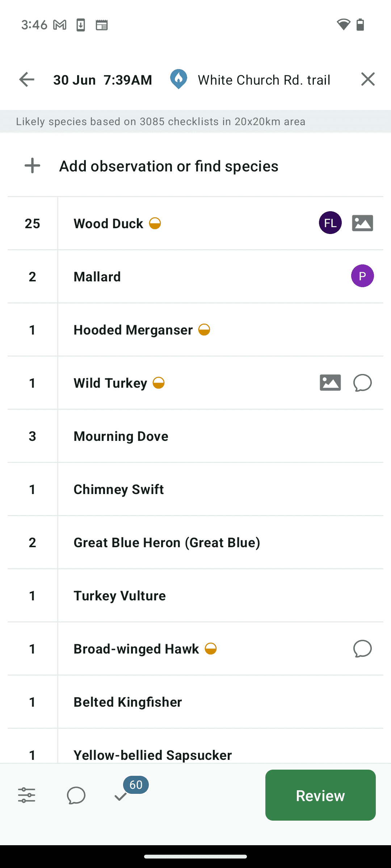Open Great Blue Heron species entry
Screen dimensions: 391x868
coord(167,542)
